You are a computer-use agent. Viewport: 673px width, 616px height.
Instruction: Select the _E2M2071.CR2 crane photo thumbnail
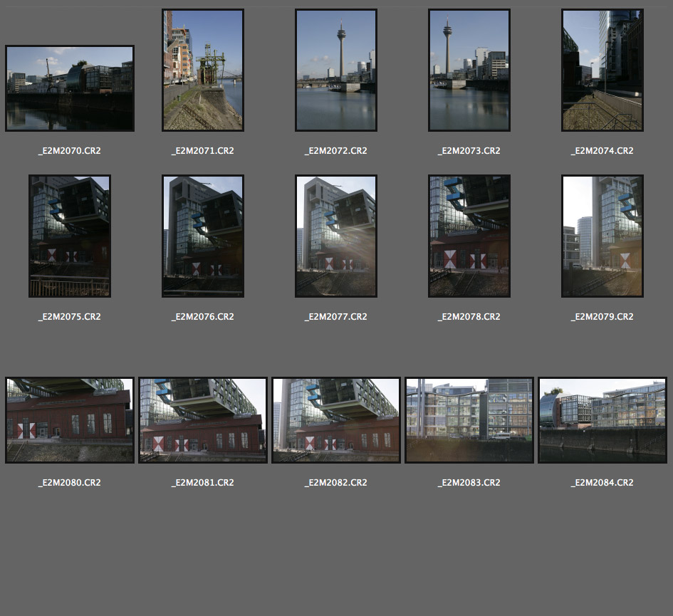203,70
